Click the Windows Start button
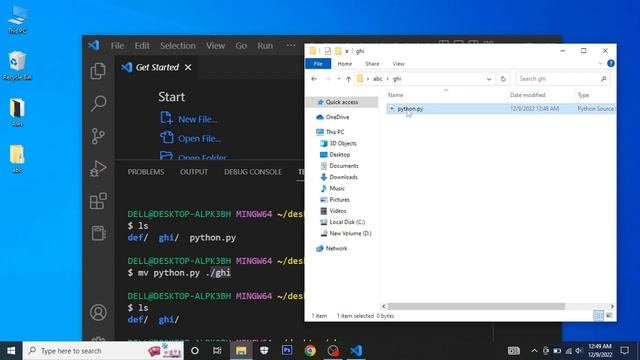This screenshot has height=360, width=640. [x=11, y=351]
